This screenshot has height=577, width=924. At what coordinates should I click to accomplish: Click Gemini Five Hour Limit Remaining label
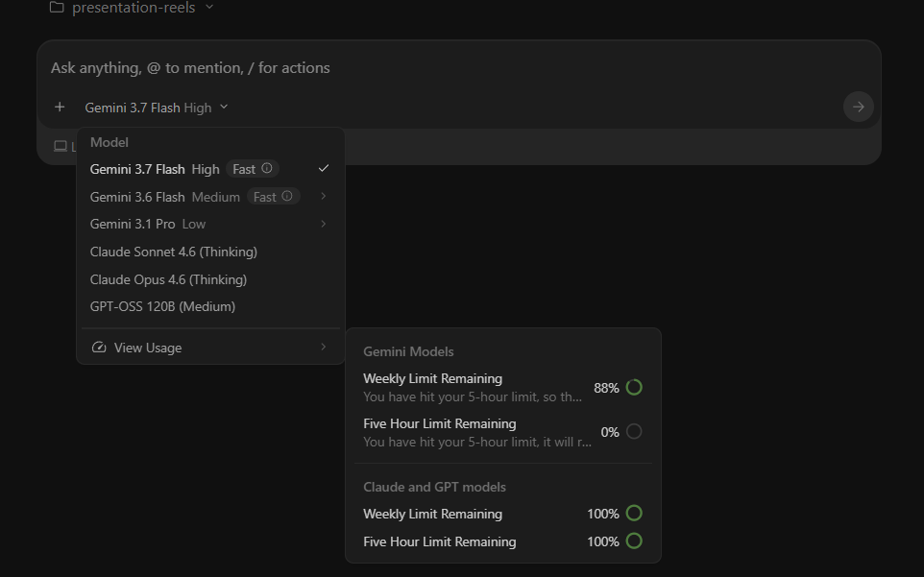tap(440, 424)
